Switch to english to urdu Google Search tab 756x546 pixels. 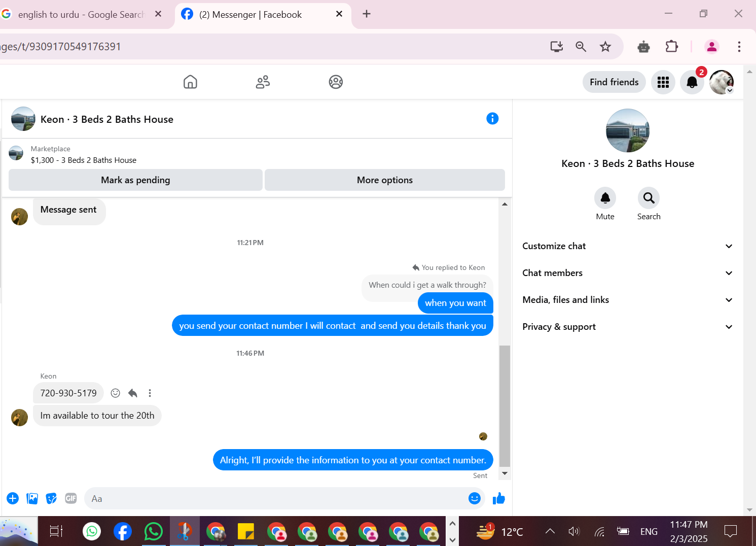point(81,15)
